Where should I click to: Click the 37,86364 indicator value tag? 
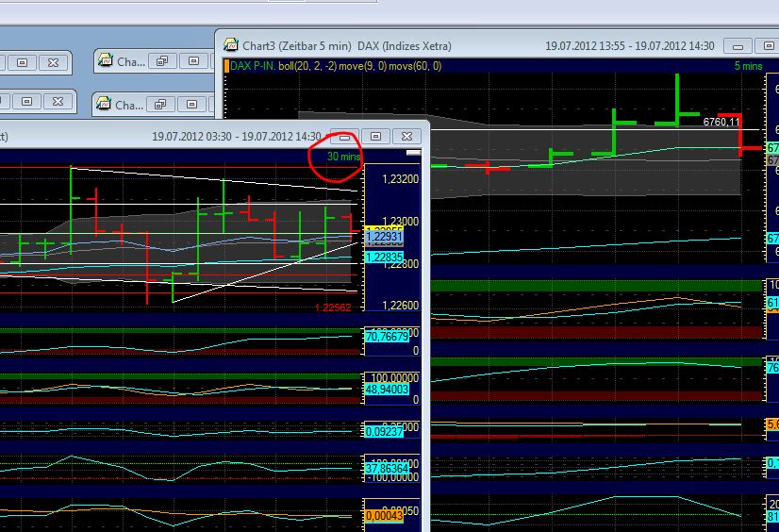pos(387,469)
